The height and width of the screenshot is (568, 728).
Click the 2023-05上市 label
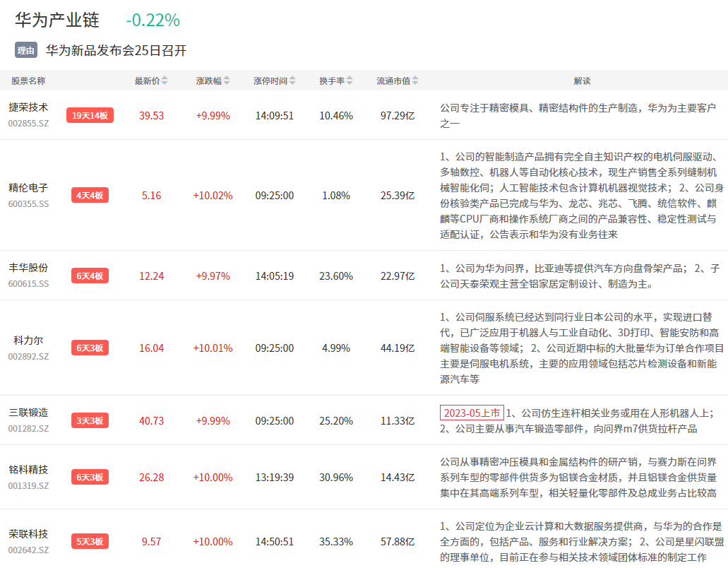click(472, 413)
